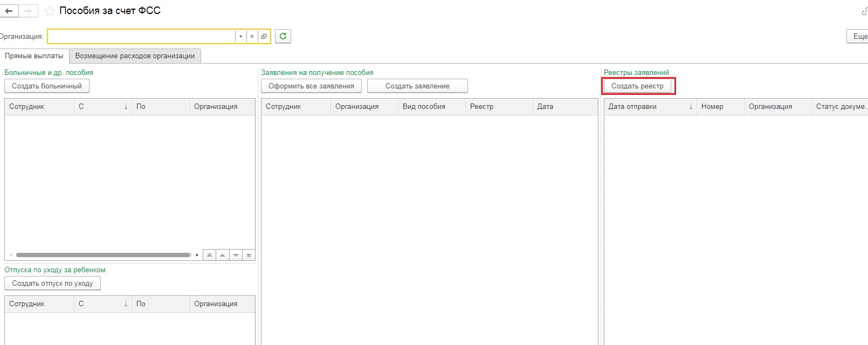Open the Организация dropdown list
This screenshot has width=868, height=345.
click(x=240, y=36)
